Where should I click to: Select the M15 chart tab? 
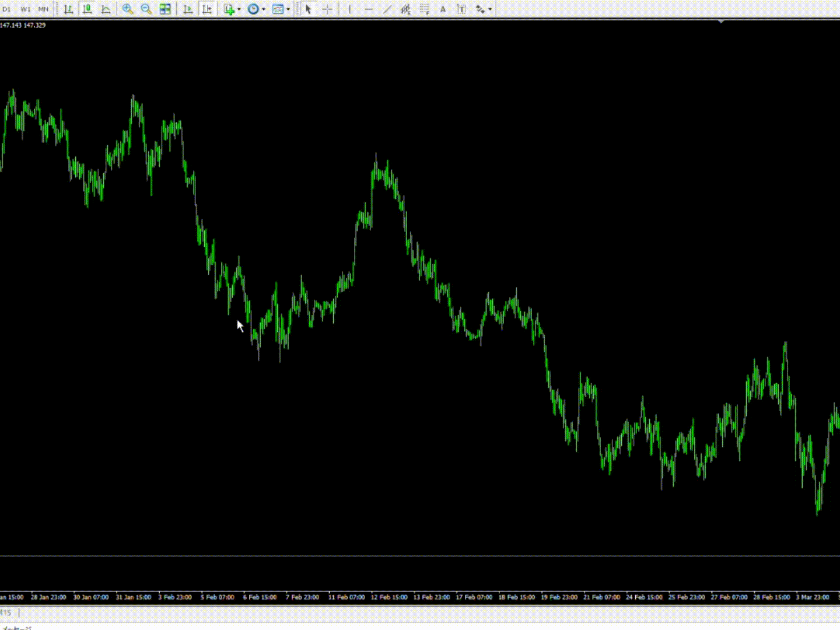[6, 612]
